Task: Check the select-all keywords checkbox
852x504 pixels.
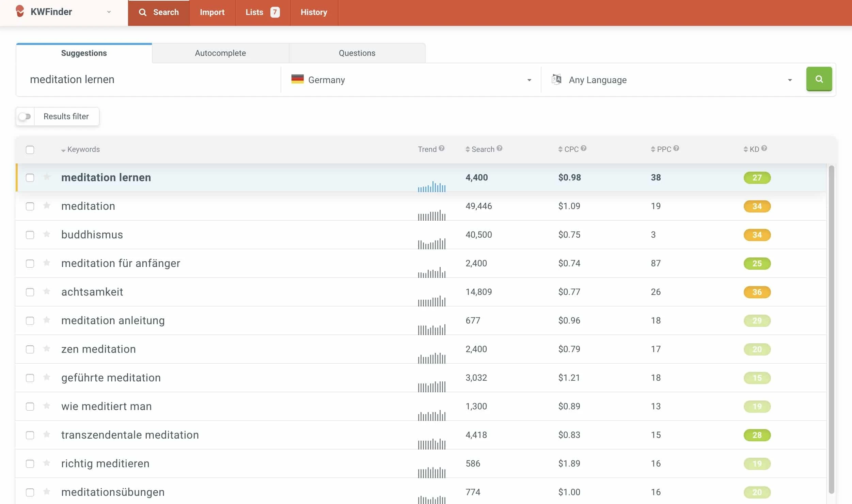Action: click(x=30, y=149)
